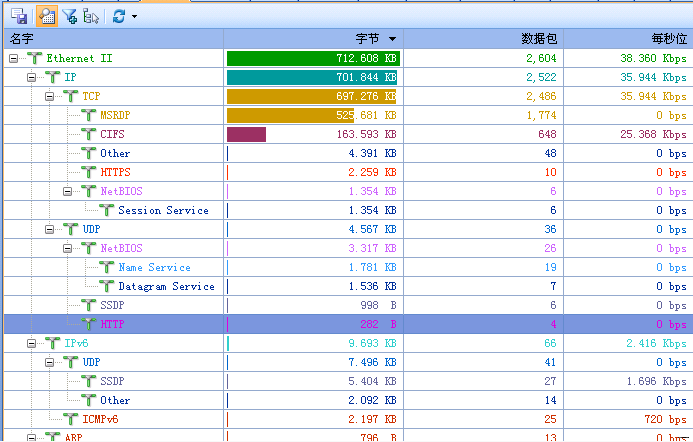Click the 数据包 column header
The width and height of the screenshot is (693, 442).
click(x=539, y=39)
